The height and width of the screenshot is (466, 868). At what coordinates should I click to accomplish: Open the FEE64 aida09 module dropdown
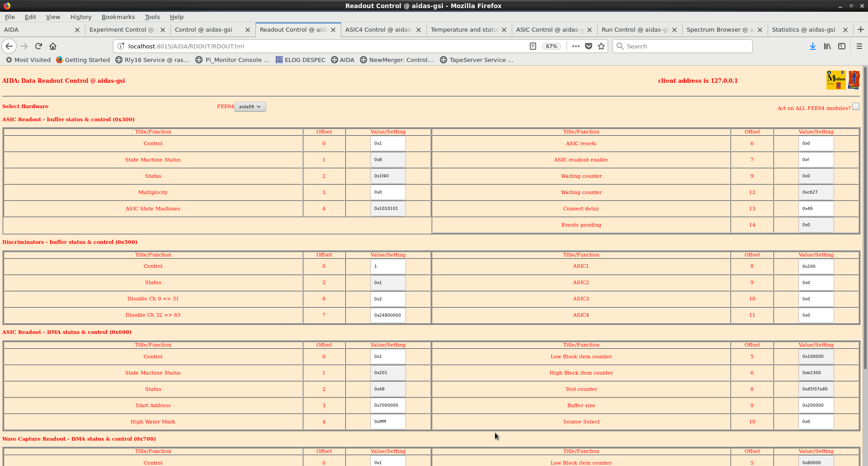tap(250, 107)
